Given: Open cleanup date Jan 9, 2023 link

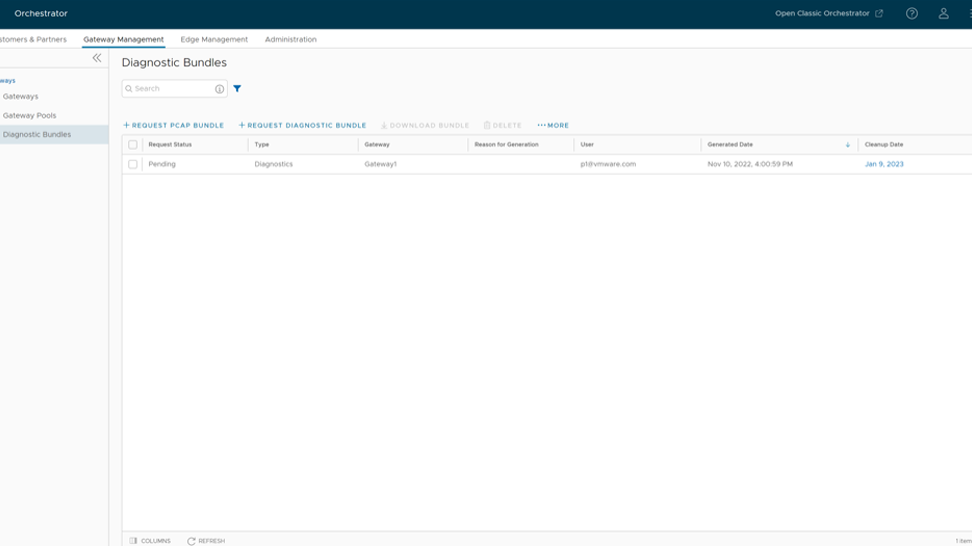Looking at the screenshot, I should coord(884,164).
